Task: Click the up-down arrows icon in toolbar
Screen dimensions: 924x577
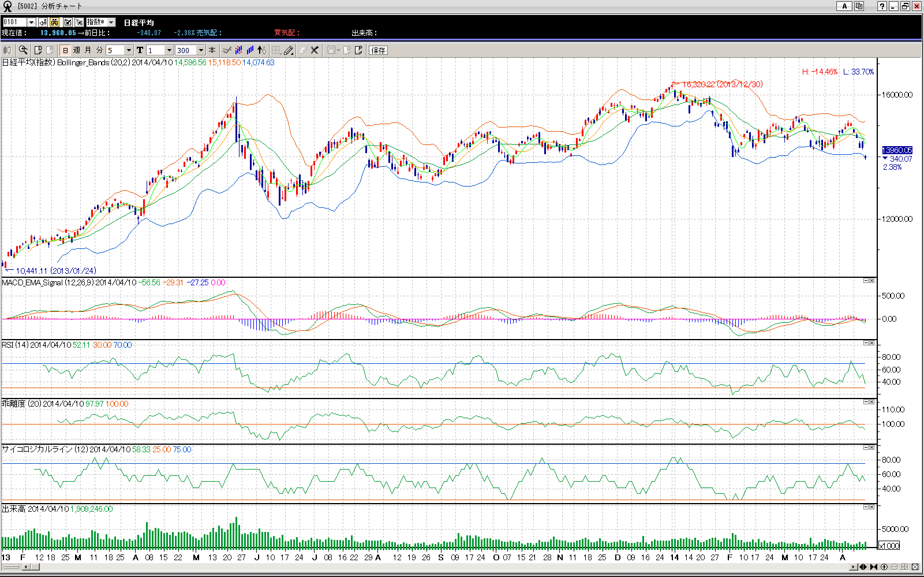Action: click(x=261, y=50)
